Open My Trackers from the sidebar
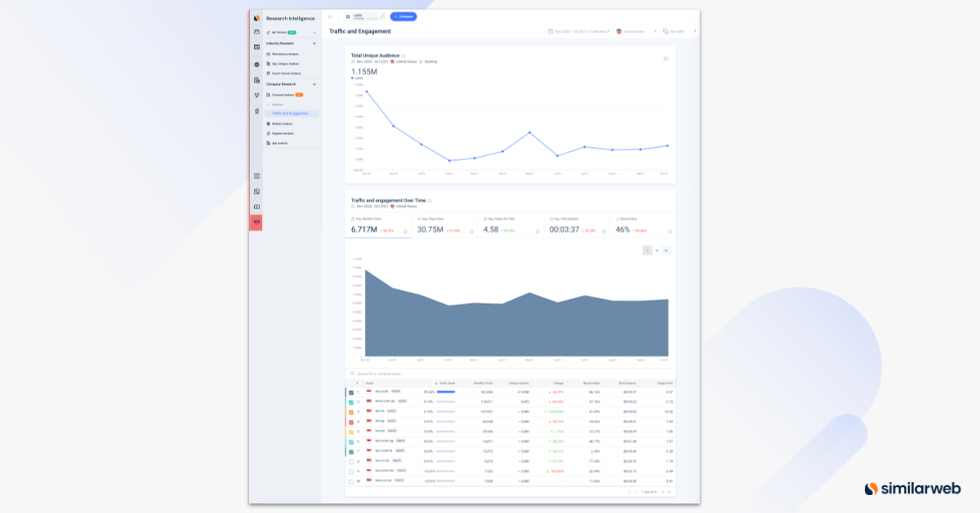The image size is (980, 513). (278, 33)
